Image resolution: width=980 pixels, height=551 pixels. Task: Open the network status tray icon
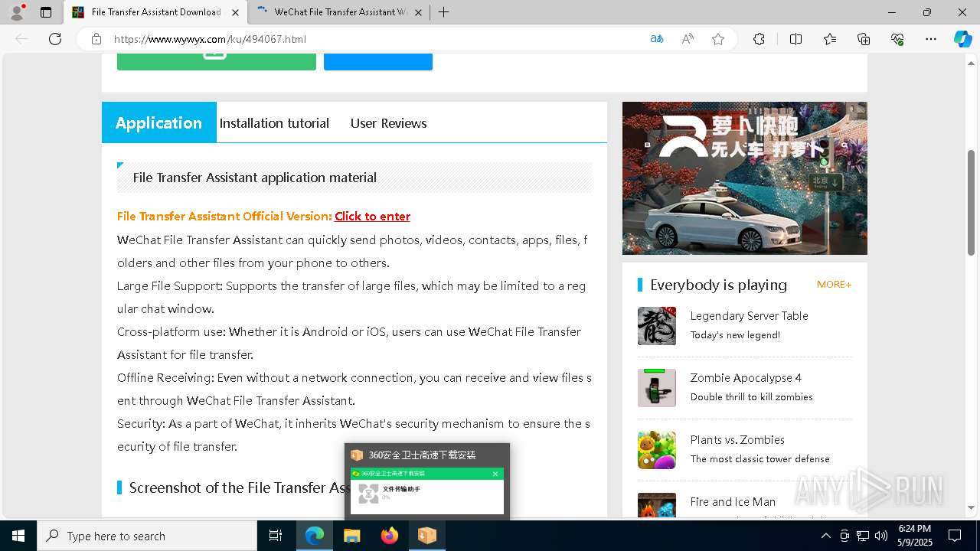point(863,536)
